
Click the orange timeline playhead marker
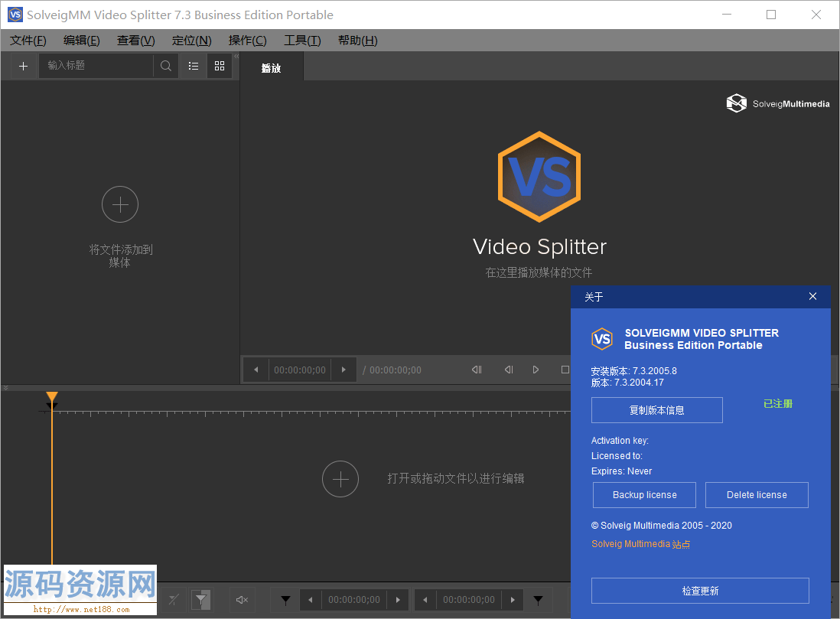(x=52, y=398)
